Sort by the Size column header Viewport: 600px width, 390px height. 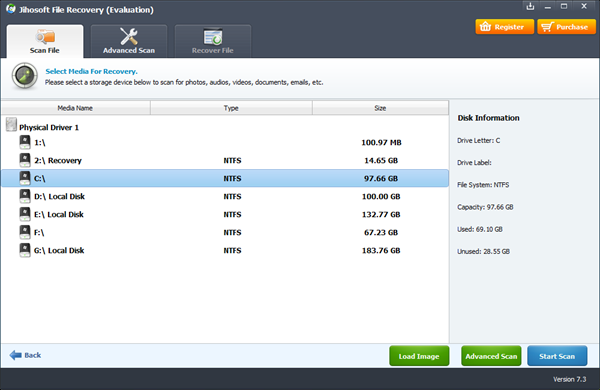pyautogui.click(x=380, y=108)
